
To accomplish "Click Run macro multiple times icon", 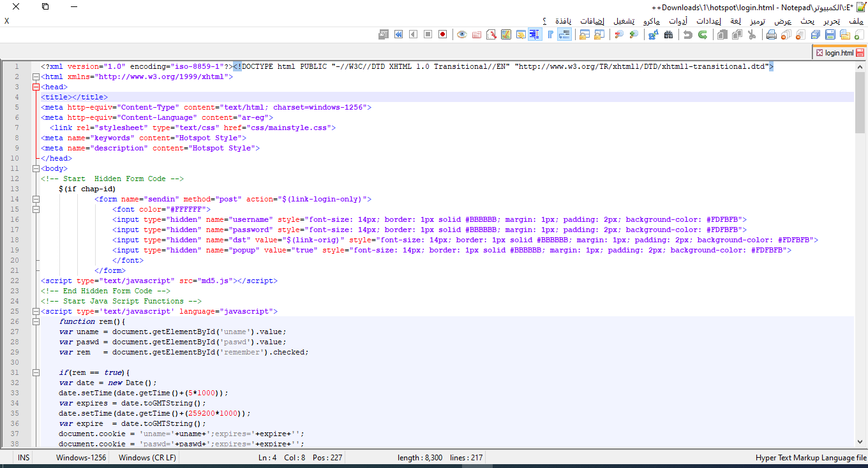I will click(x=398, y=34).
